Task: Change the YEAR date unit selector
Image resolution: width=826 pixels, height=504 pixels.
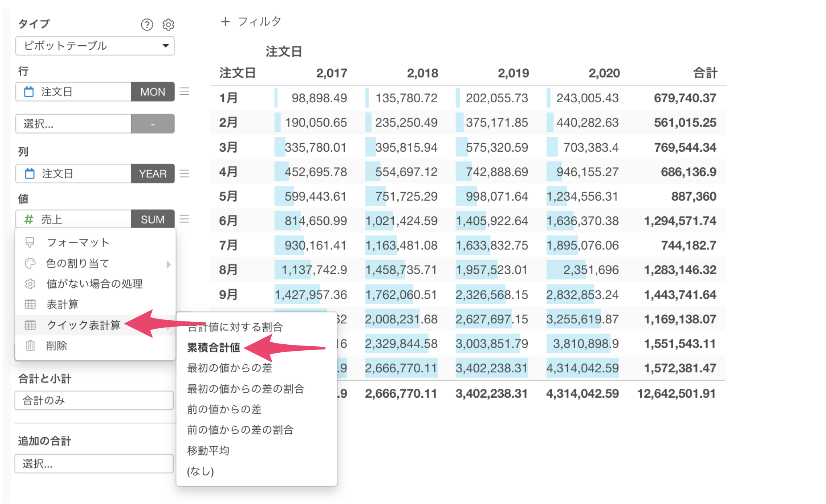Action: [153, 174]
